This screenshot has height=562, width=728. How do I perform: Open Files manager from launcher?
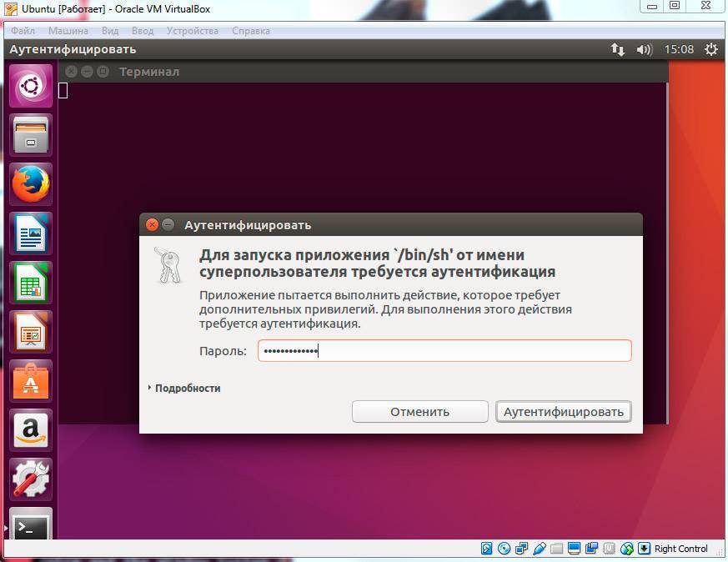pos(31,135)
